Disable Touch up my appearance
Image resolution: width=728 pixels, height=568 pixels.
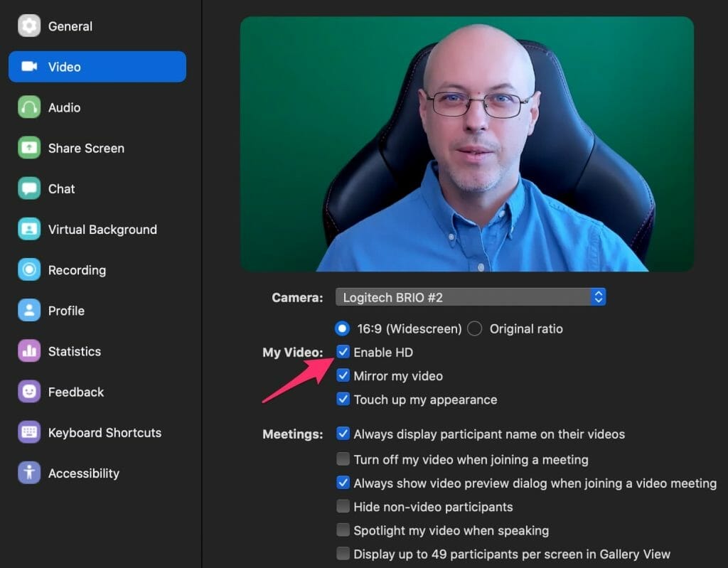tap(343, 399)
